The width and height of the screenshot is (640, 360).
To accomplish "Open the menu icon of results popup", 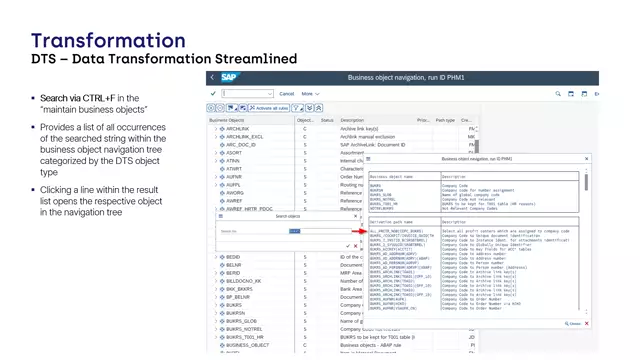I will [x=368, y=159].
